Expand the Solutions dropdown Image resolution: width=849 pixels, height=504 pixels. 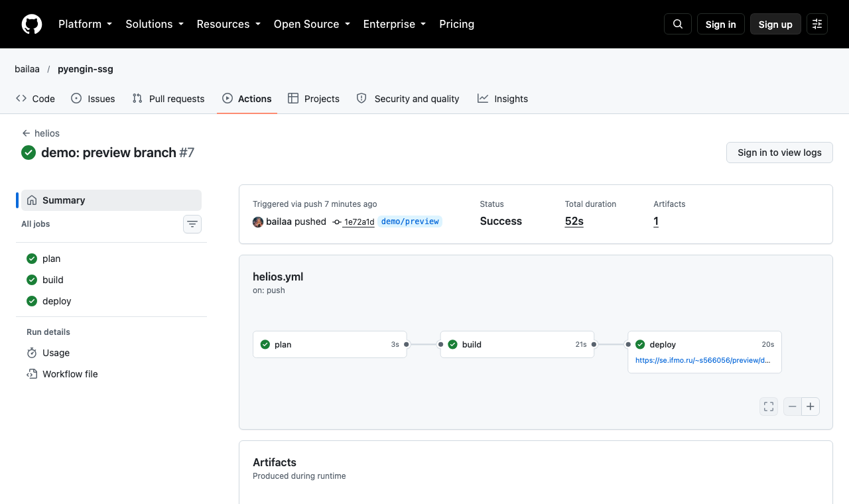(x=155, y=24)
